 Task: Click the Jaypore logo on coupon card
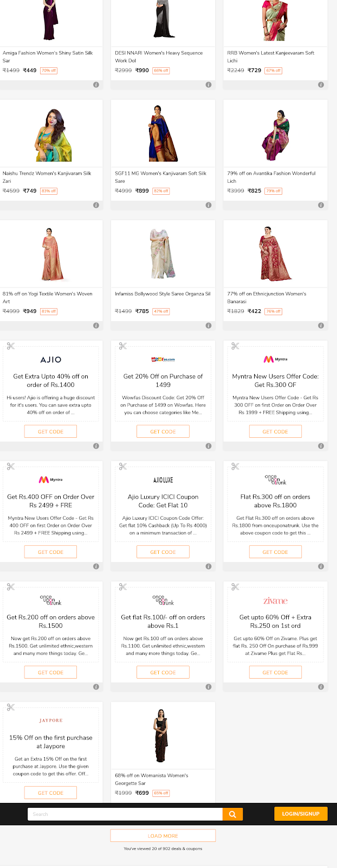click(51, 720)
